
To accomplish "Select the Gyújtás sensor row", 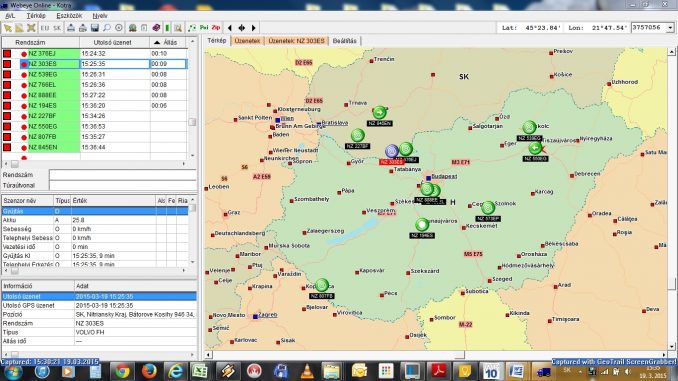I will click(x=95, y=211).
